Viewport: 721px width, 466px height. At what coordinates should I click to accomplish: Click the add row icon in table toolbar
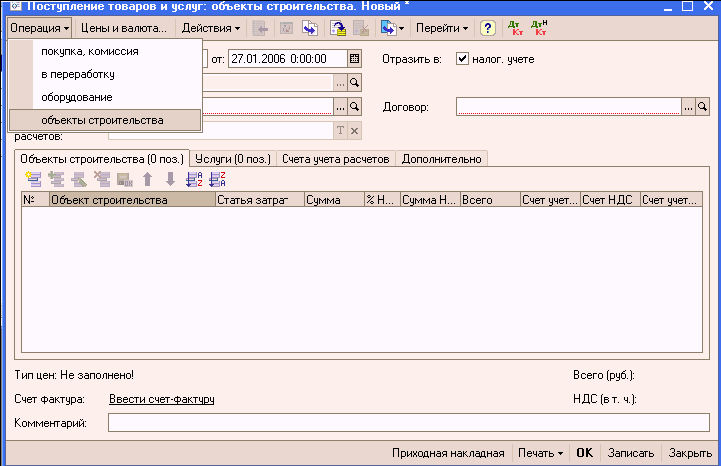tap(33, 179)
